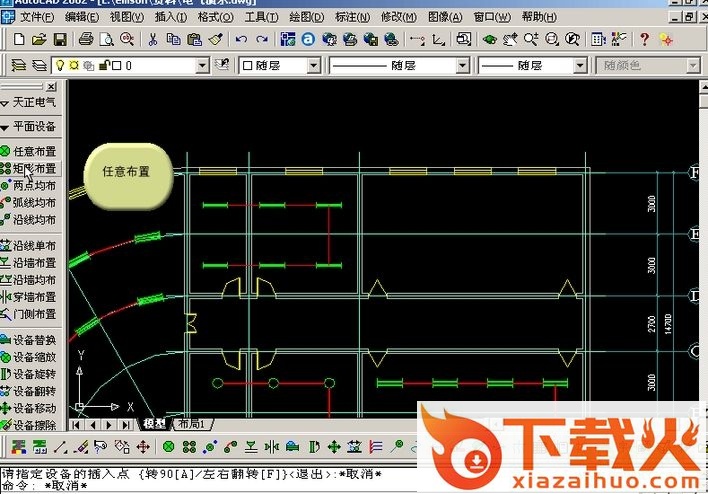Select 任意布置 in the side menu
The height and width of the screenshot is (494, 708).
[x=29, y=151]
